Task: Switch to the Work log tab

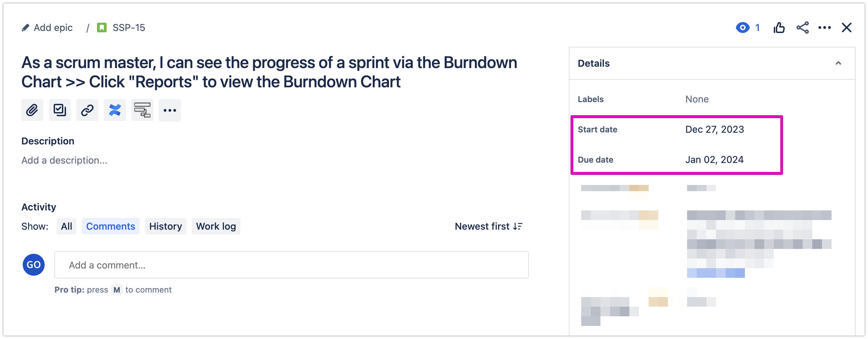Action: click(x=216, y=226)
